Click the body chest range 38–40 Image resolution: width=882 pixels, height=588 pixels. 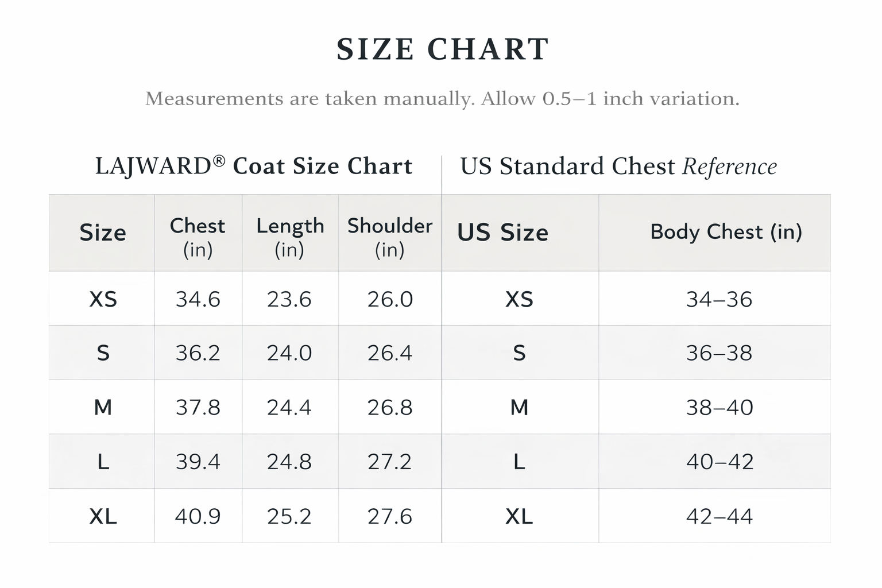(x=719, y=407)
